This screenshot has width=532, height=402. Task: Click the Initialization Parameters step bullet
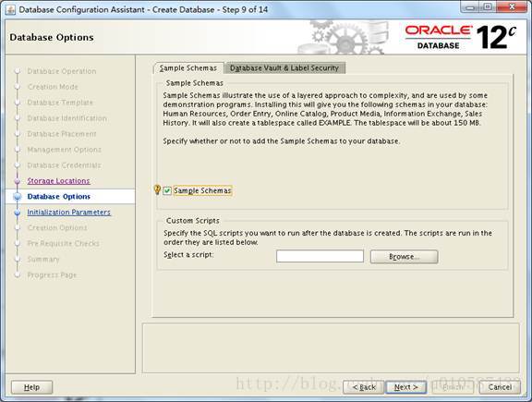[x=18, y=213]
